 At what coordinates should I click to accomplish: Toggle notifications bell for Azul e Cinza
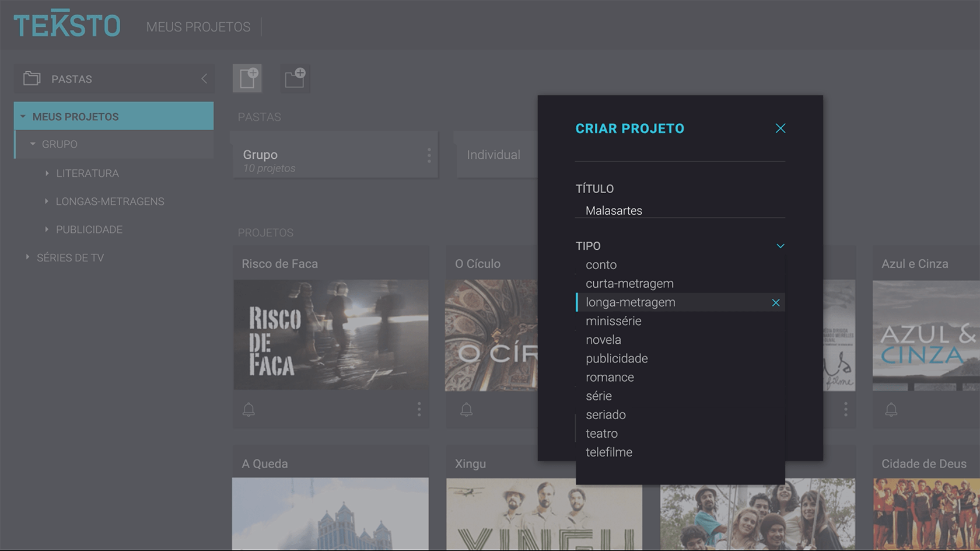click(891, 410)
